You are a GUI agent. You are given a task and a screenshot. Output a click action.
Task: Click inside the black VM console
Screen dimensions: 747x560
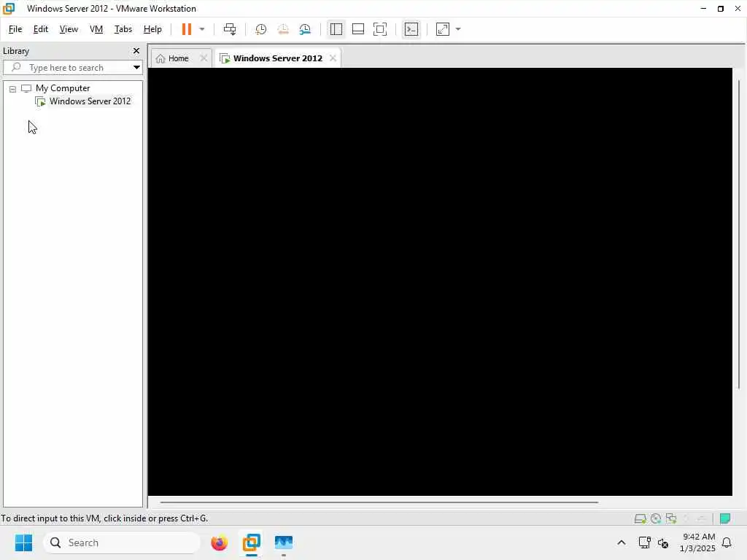[x=440, y=281]
